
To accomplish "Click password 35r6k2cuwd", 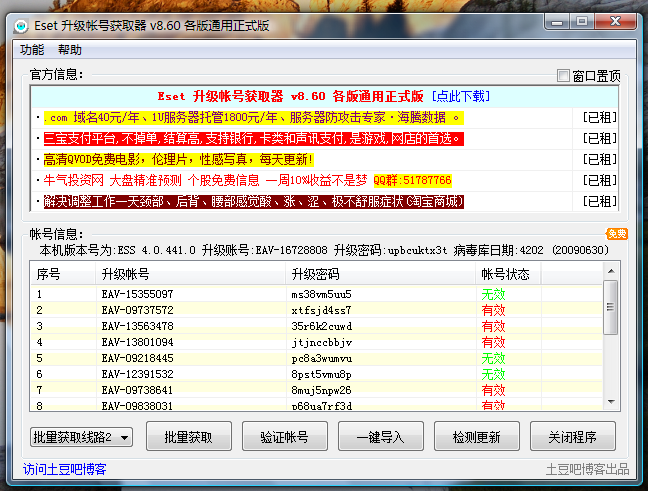I will pos(322,327).
